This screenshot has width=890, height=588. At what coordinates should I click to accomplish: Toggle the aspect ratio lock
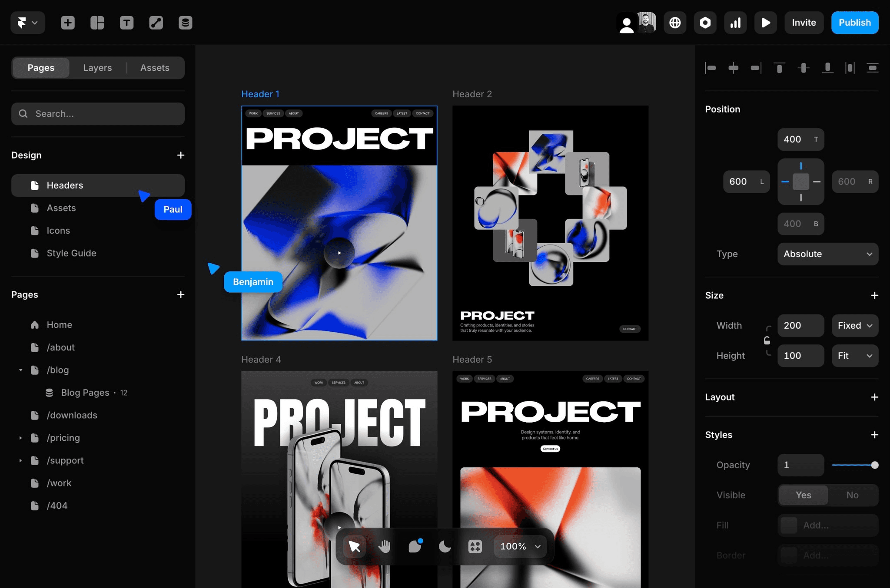tap(767, 340)
